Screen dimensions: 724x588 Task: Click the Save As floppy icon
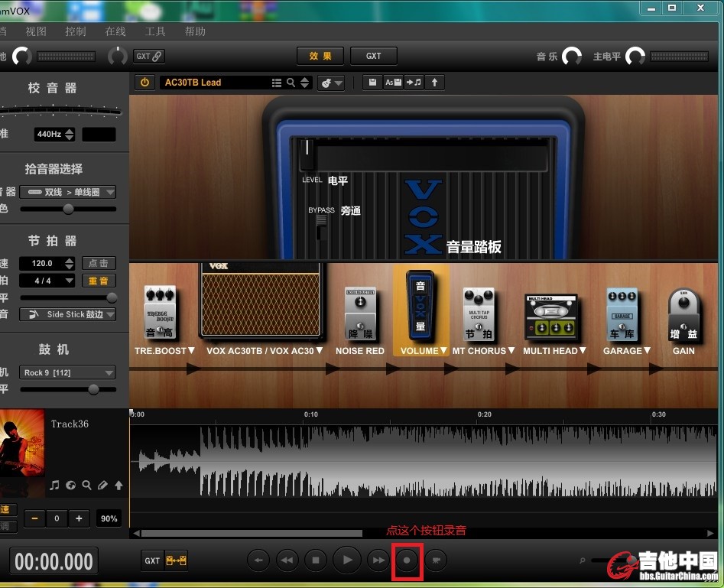pyautogui.click(x=393, y=83)
